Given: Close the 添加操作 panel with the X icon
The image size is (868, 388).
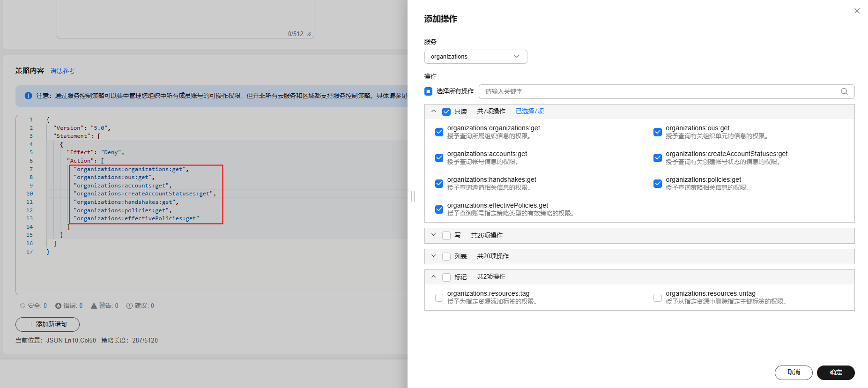Looking at the screenshot, I should (x=857, y=11).
